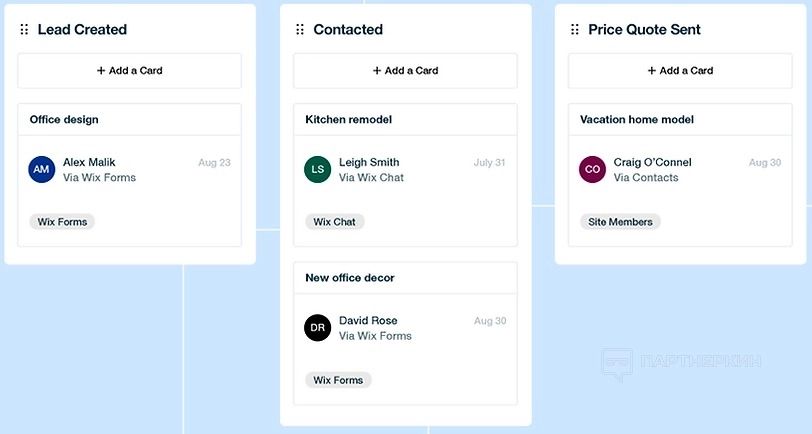Open the New office decor card
Viewport: 812px width, 434px height.
tap(351, 278)
